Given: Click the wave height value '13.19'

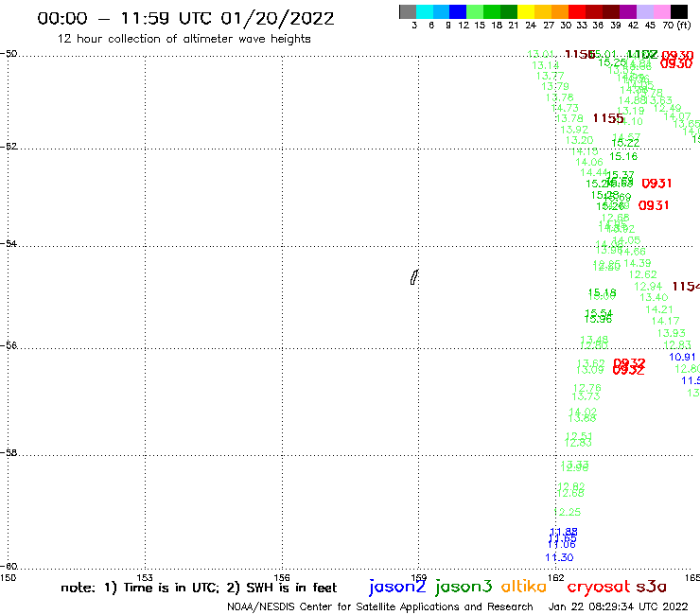Looking at the screenshot, I should tap(630, 111).
